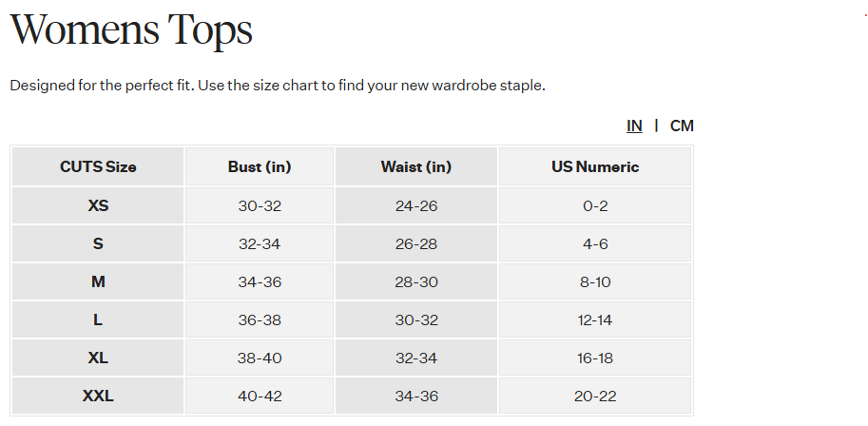Select the M size row label
Image resolution: width=868 pixels, height=426 pixels.
tap(98, 282)
